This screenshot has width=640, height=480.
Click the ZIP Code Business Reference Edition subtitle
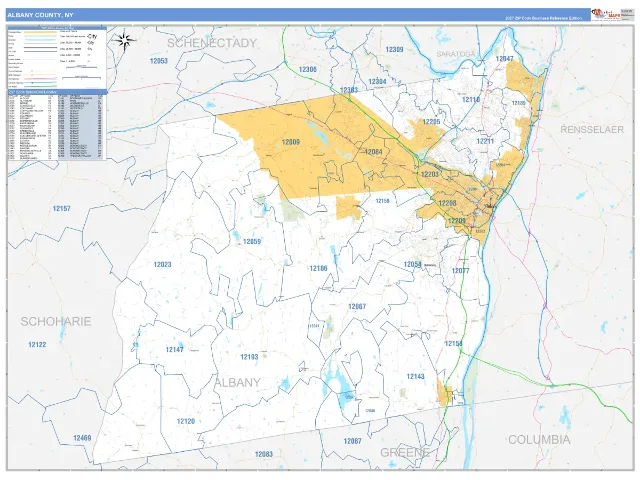pyautogui.click(x=544, y=18)
